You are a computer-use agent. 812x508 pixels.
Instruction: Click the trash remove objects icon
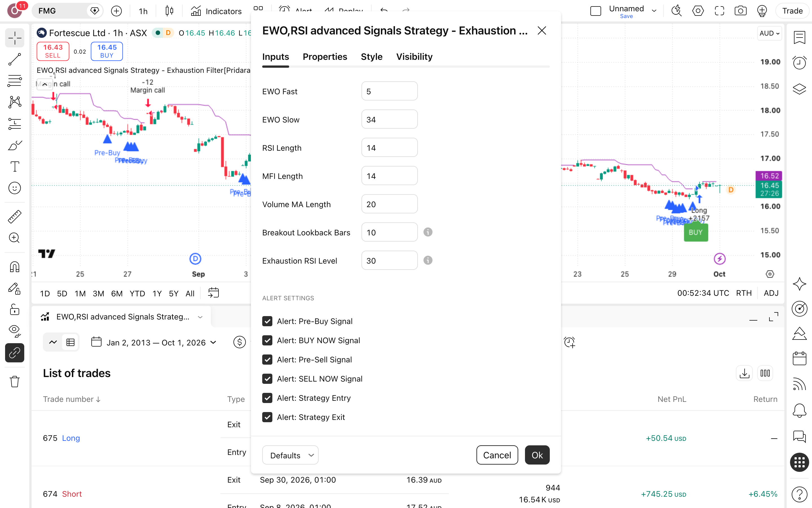[14, 381]
